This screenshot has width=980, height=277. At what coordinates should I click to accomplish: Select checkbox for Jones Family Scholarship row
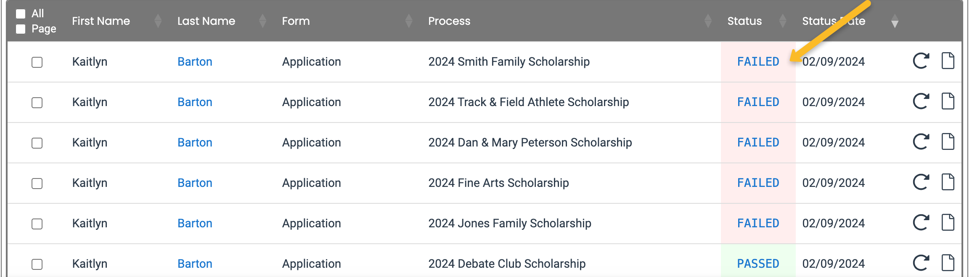tap(37, 224)
